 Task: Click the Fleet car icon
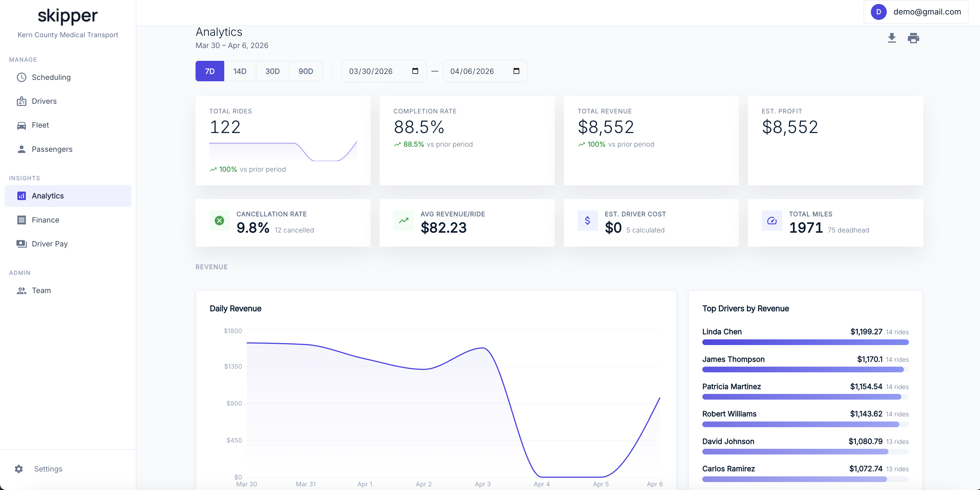21,125
